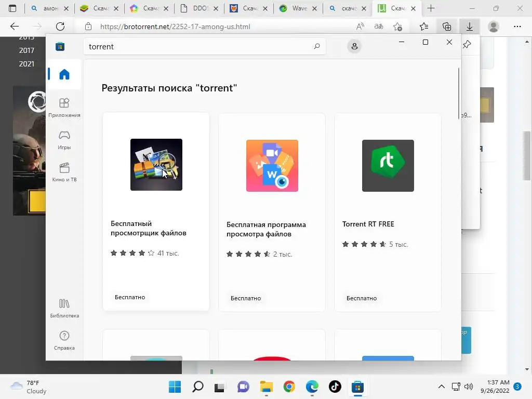Open the Torrent RT FREE app icon

pos(388,166)
